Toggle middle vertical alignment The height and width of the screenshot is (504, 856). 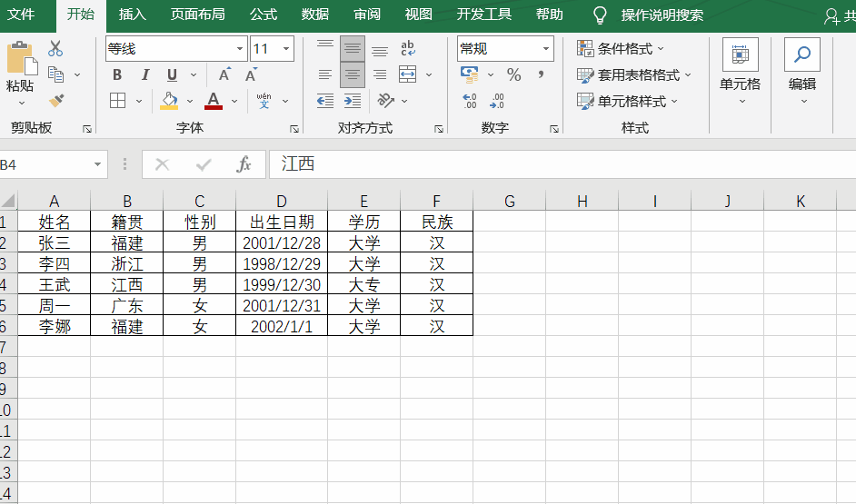pyautogui.click(x=352, y=48)
